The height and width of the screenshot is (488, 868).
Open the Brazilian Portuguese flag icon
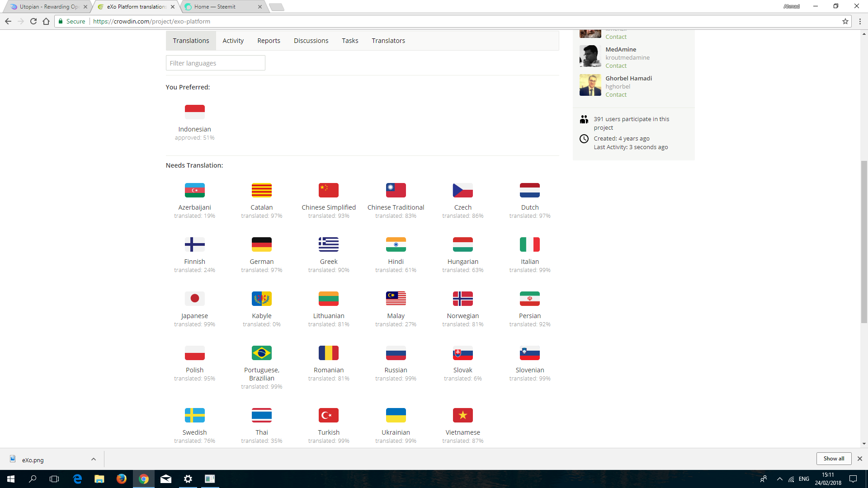click(261, 353)
